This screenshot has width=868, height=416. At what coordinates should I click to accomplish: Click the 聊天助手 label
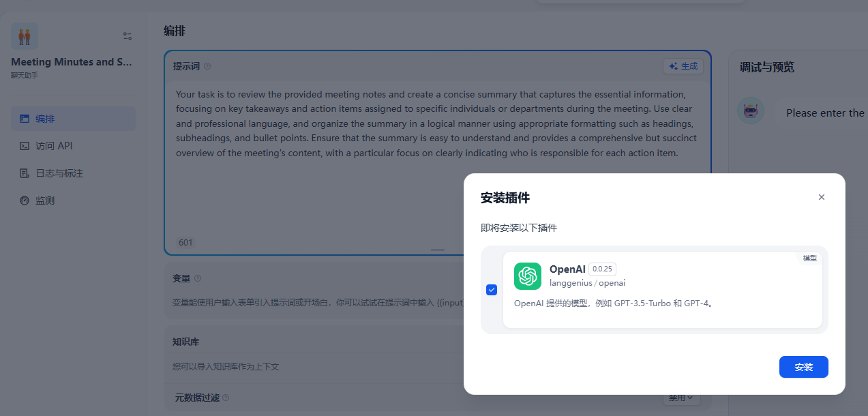[x=25, y=75]
